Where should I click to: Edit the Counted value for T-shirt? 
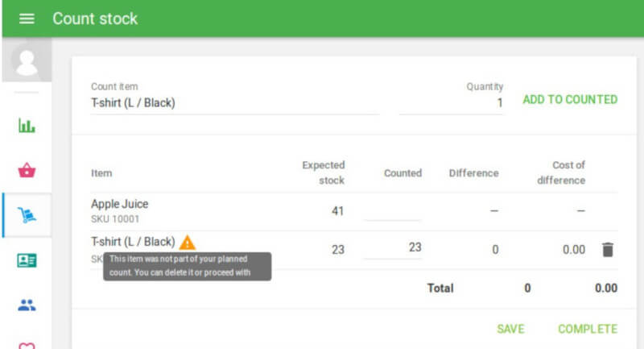392,248
